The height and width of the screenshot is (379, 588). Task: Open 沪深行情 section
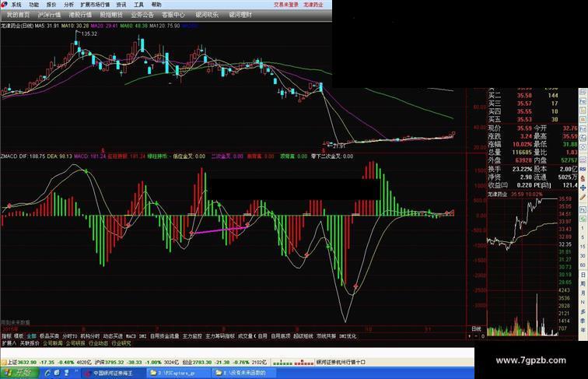pos(49,15)
